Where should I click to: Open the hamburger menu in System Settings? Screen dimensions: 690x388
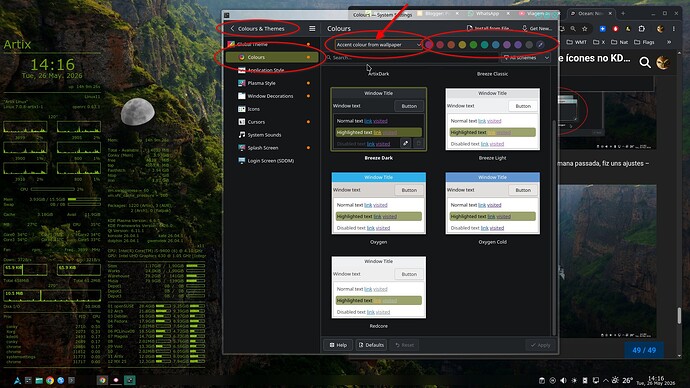[x=312, y=29]
